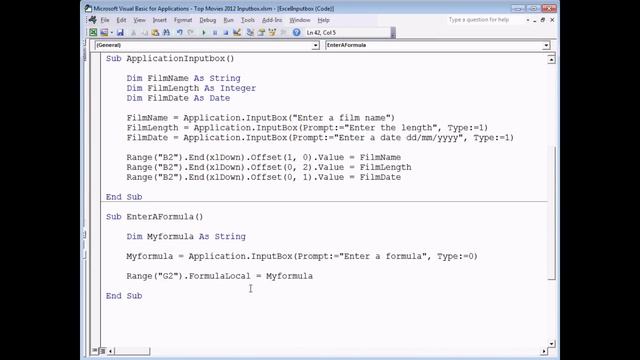The height and width of the screenshot is (360, 640).
Task: Click 'Dim FilmLength As Integer' line
Action: click(x=191, y=88)
